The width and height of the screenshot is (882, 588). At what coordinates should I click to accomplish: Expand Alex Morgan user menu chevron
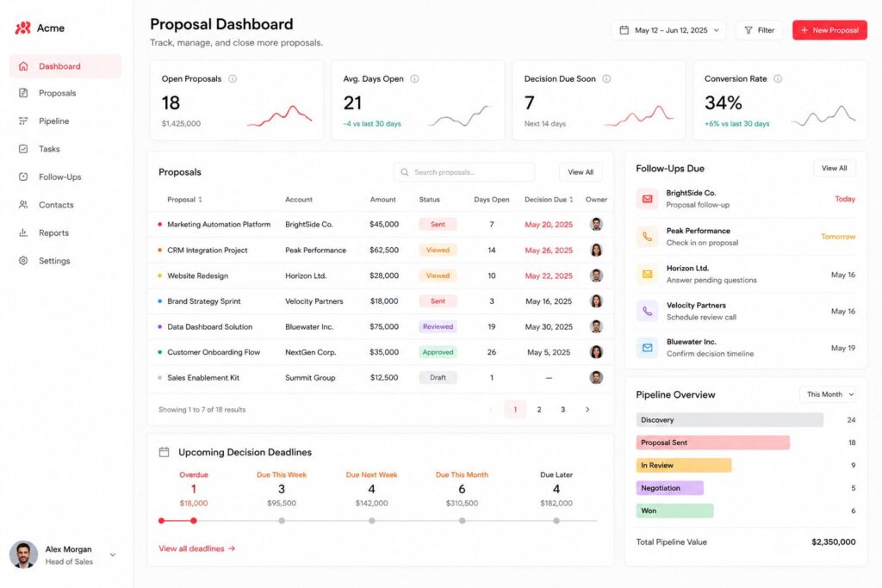(x=113, y=554)
